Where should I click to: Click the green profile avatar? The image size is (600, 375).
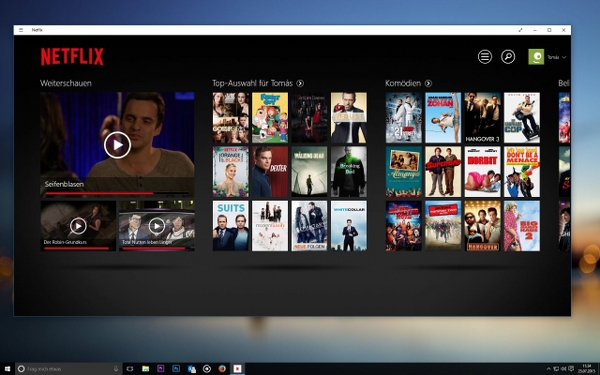click(536, 57)
